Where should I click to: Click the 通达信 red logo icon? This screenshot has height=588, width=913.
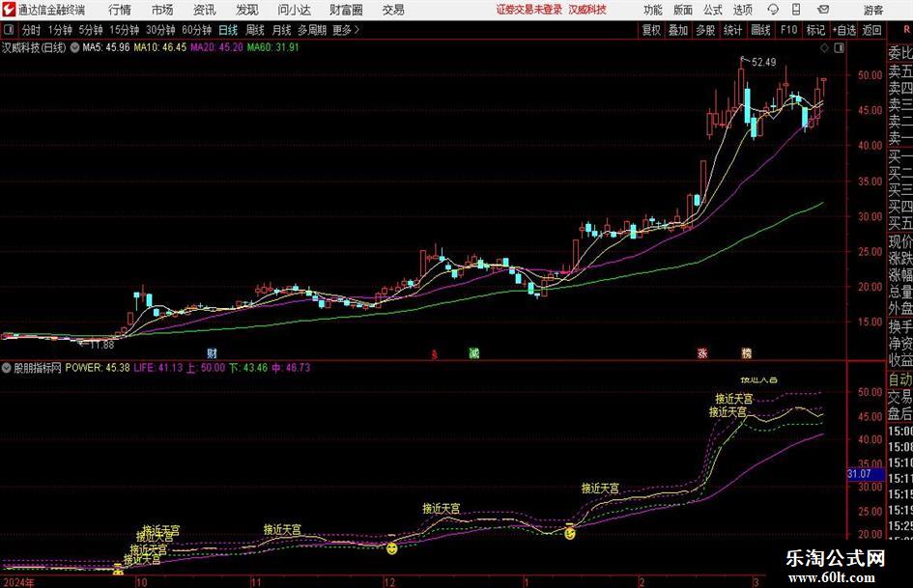8,10
